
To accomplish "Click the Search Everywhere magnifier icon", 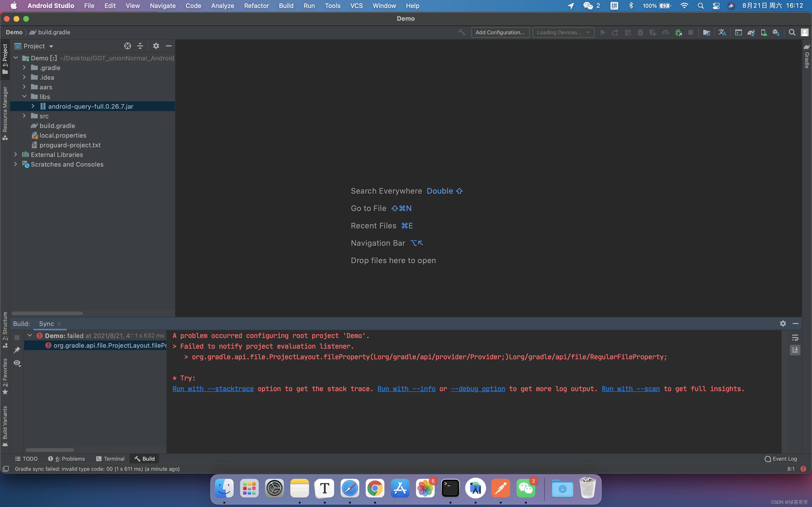I will coord(792,33).
